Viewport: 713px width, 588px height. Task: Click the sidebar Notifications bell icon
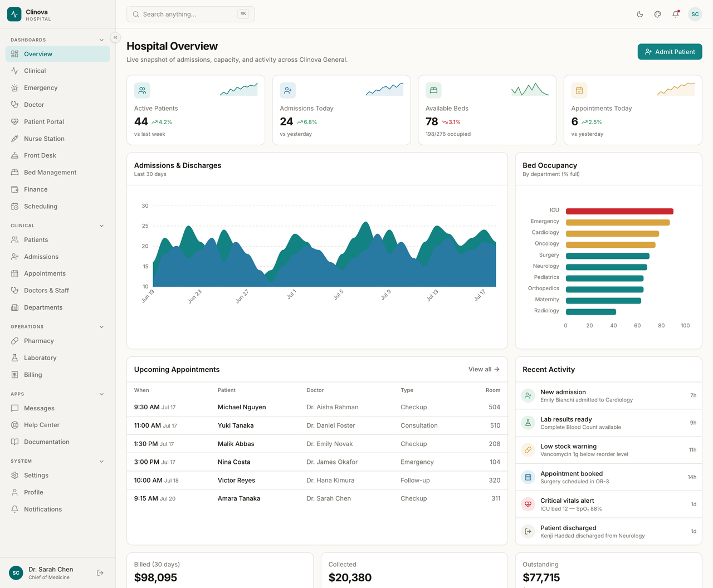[15, 509]
